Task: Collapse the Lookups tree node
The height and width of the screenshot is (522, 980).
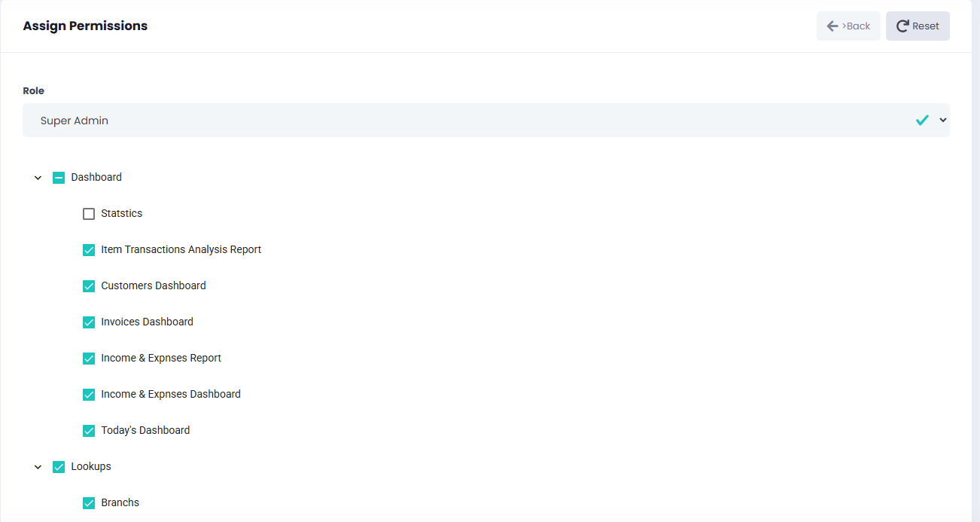Action: click(x=38, y=467)
